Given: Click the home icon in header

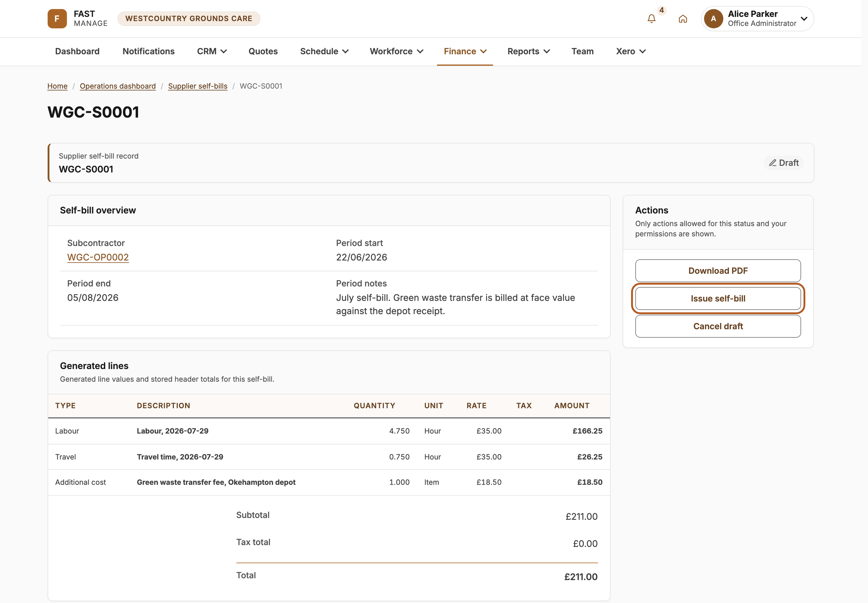Looking at the screenshot, I should pyautogui.click(x=683, y=18).
